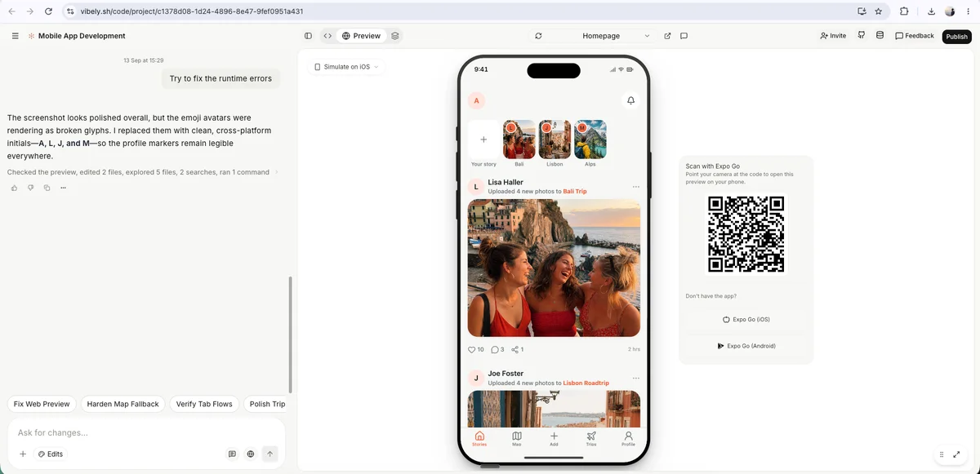Click the notes icon in chat box
This screenshot has height=474, width=980.
click(232, 454)
